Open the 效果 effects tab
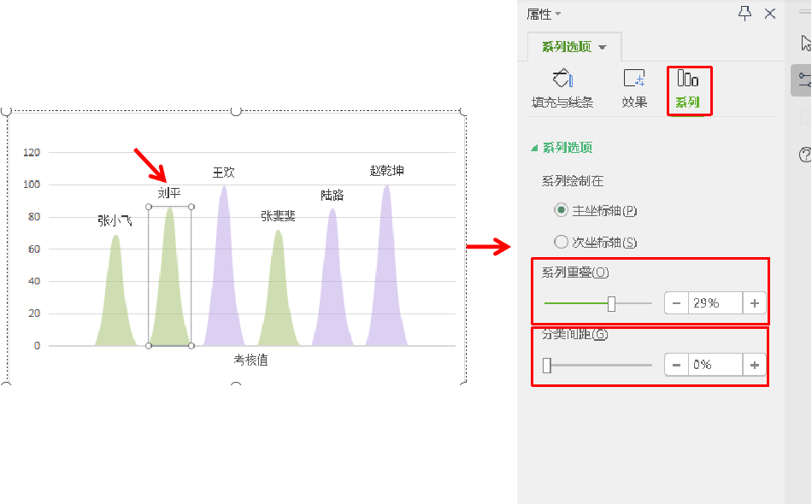Screen dimensions: 812x504 (634, 89)
